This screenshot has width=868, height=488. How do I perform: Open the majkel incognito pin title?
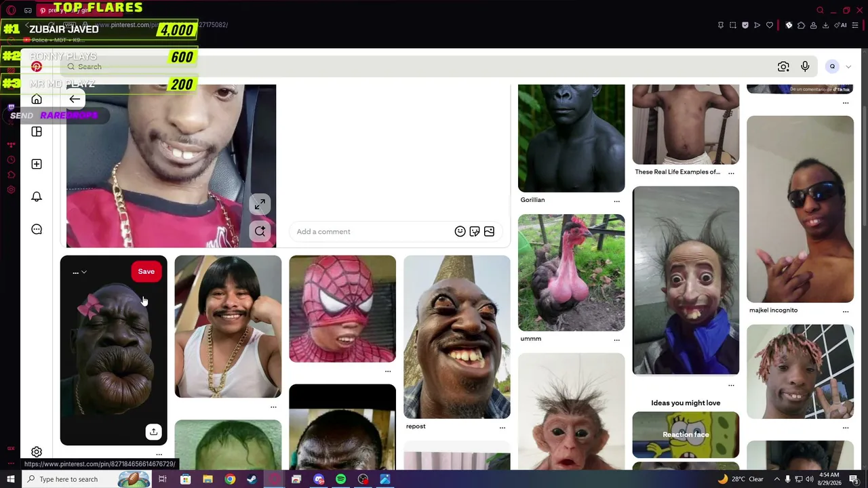[773, 310]
